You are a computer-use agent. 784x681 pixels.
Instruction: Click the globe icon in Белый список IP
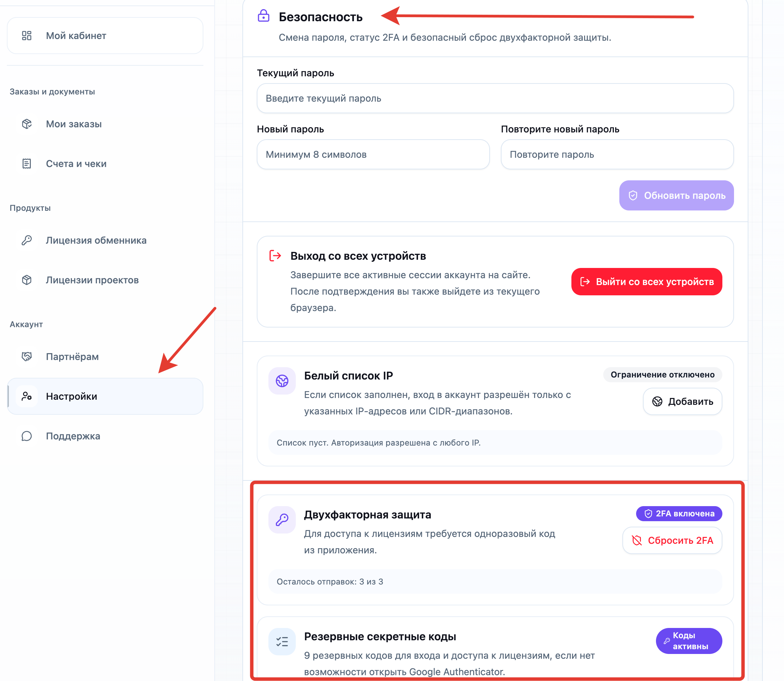[282, 381]
